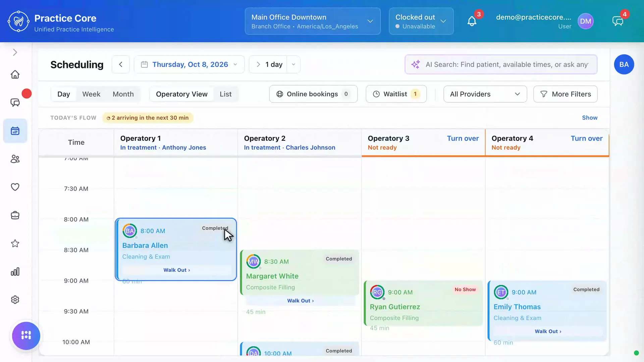Open the notifications bell
Screen dimensions: 644x362
(x=472, y=21)
